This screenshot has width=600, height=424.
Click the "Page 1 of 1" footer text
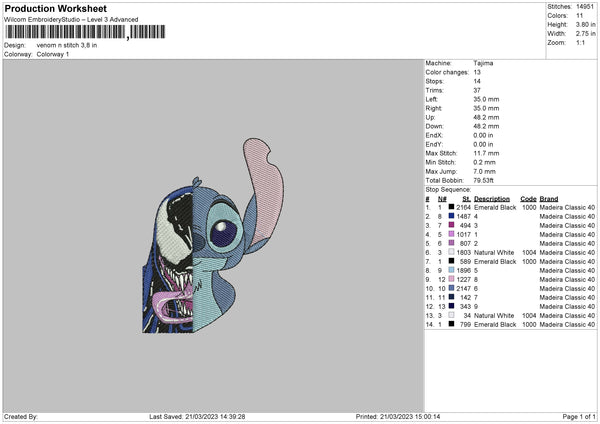[x=579, y=416]
